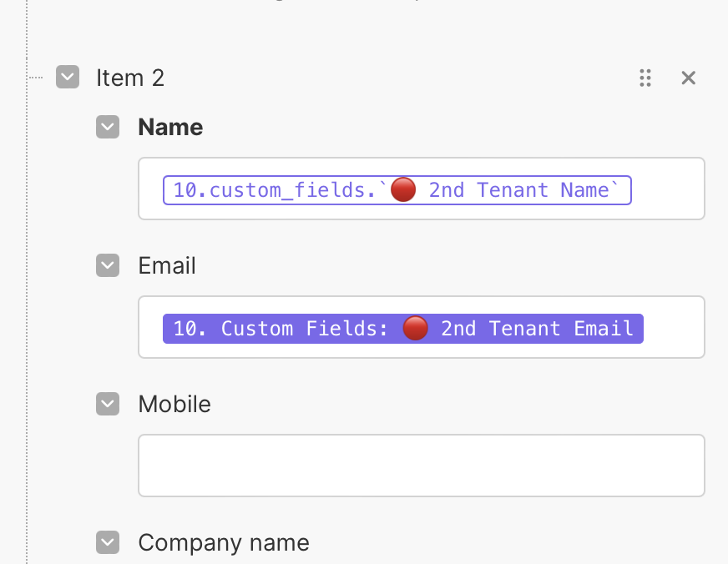Screen dimensions: 728x564
Task: Click the Item 2 heading text
Action: 130,78
